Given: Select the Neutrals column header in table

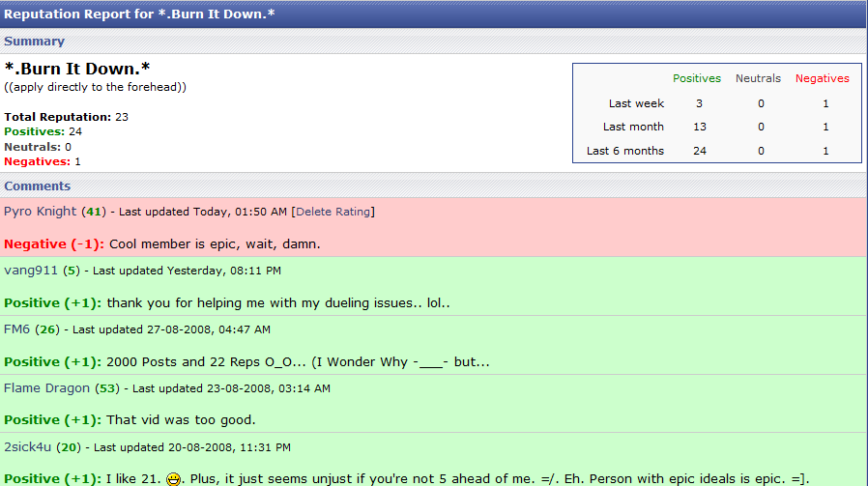Looking at the screenshot, I should (758, 79).
